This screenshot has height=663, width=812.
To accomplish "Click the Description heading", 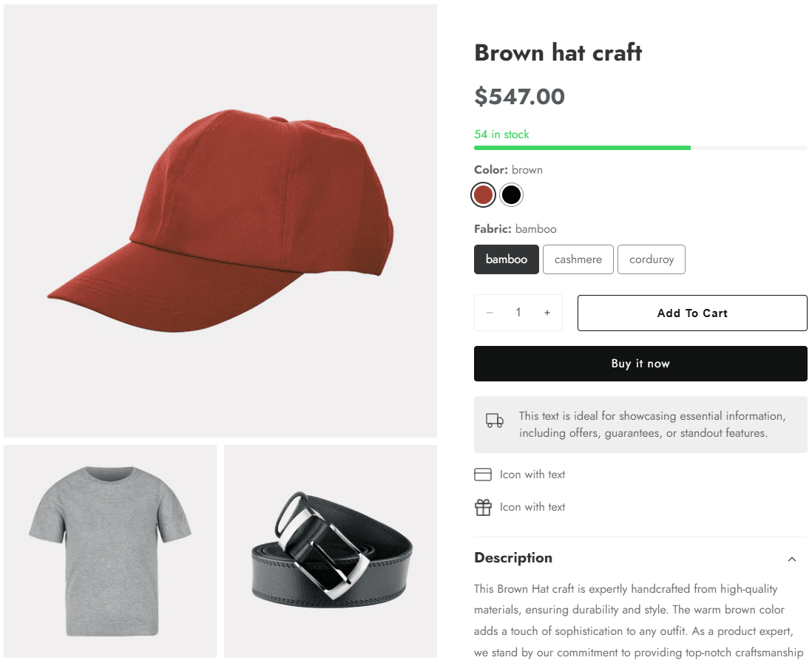I will 513,558.
